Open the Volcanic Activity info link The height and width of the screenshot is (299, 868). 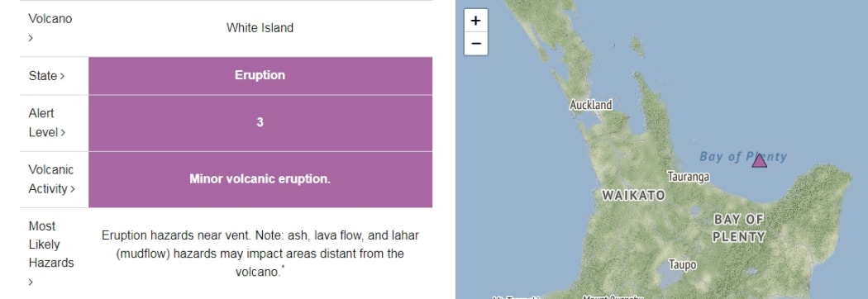click(51, 179)
